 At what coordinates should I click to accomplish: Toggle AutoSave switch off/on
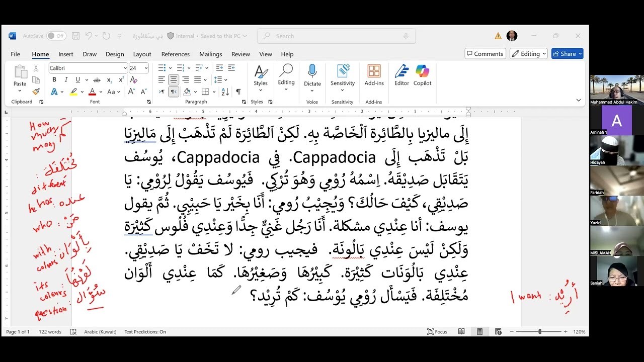click(56, 36)
